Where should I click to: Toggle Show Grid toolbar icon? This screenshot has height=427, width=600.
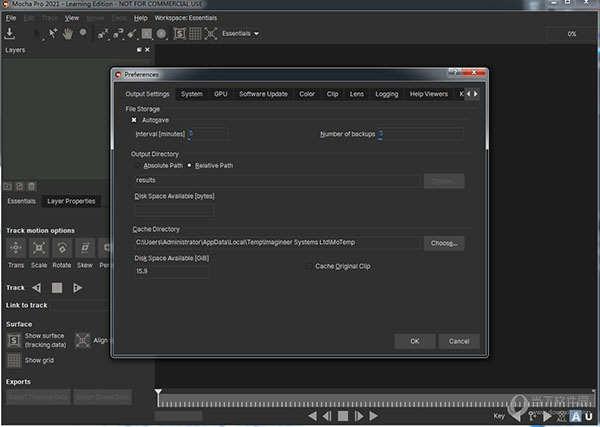195,34
